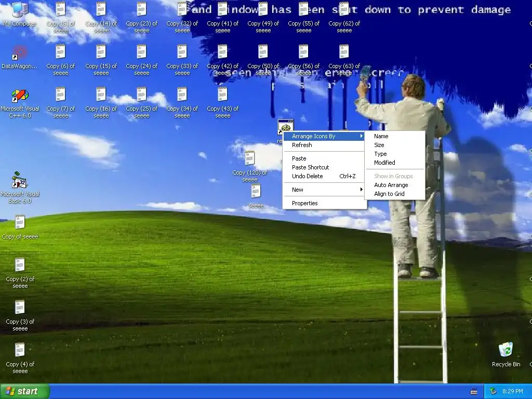The image size is (532, 399).
Task: Open Properties from the context menu
Action: coord(324,203)
